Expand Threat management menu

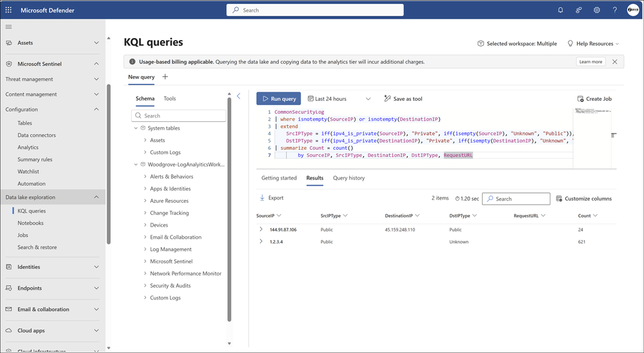(96, 79)
